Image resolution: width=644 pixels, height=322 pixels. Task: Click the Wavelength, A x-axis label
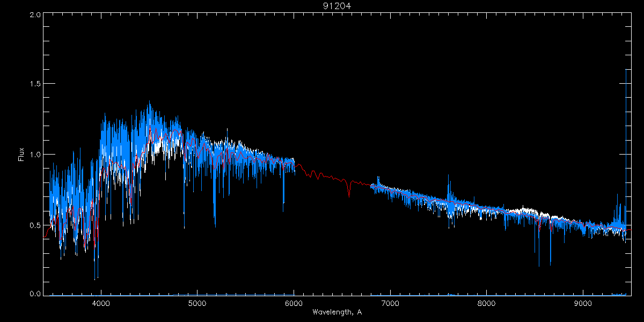tap(337, 312)
